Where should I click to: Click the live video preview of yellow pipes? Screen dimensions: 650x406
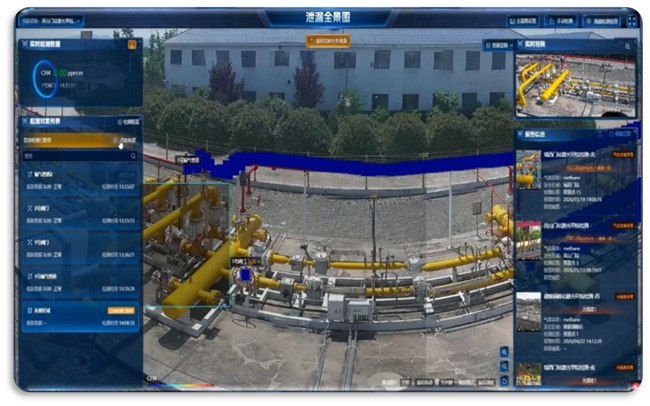tap(575, 85)
